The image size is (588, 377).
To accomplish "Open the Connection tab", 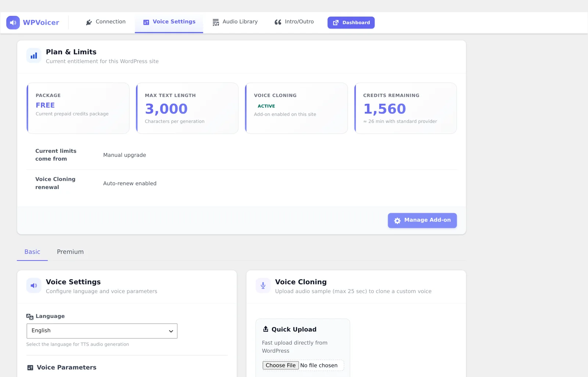I will [106, 22].
